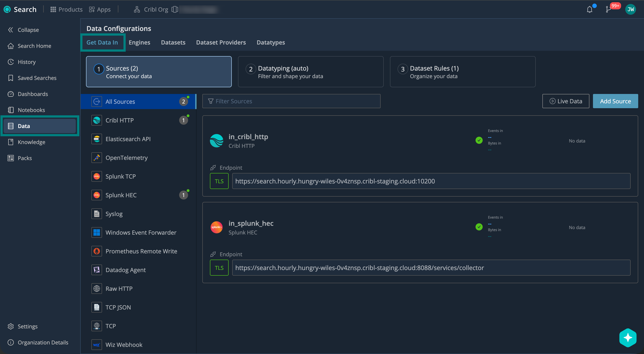Click the TLS badge for in_splunk_hec
The height and width of the screenshot is (354, 644).
[219, 268]
